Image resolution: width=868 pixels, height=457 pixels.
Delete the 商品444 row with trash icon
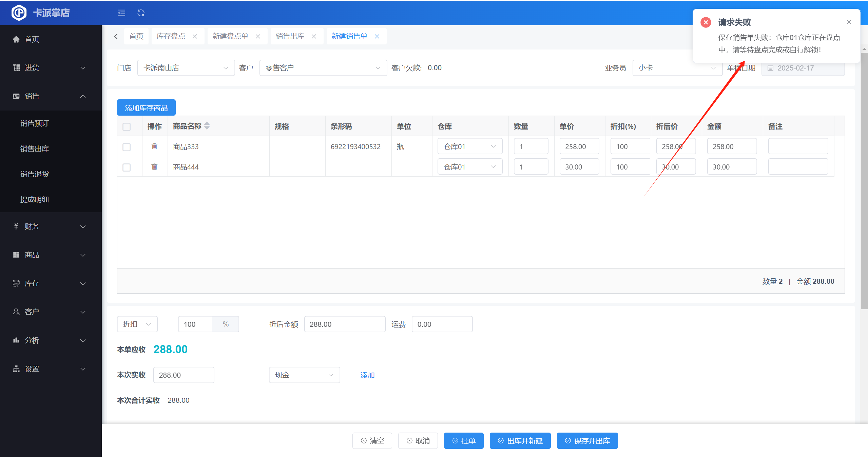pos(154,167)
